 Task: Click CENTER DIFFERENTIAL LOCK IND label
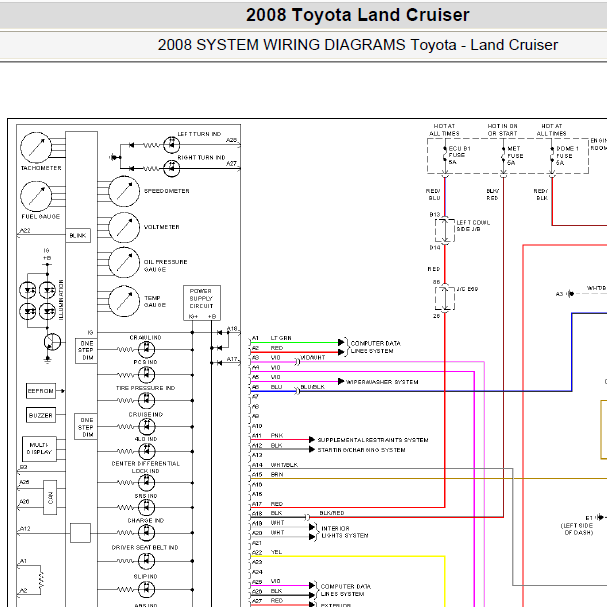coord(146,467)
